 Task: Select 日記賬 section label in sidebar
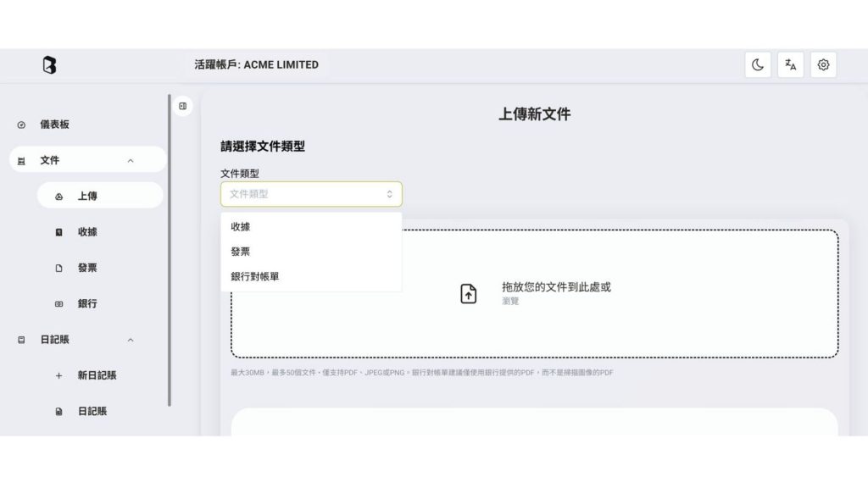point(54,339)
